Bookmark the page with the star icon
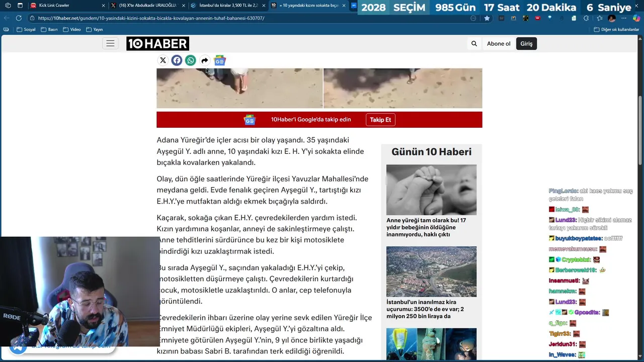Image resolution: width=644 pixels, height=362 pixels. pos(487,18)
